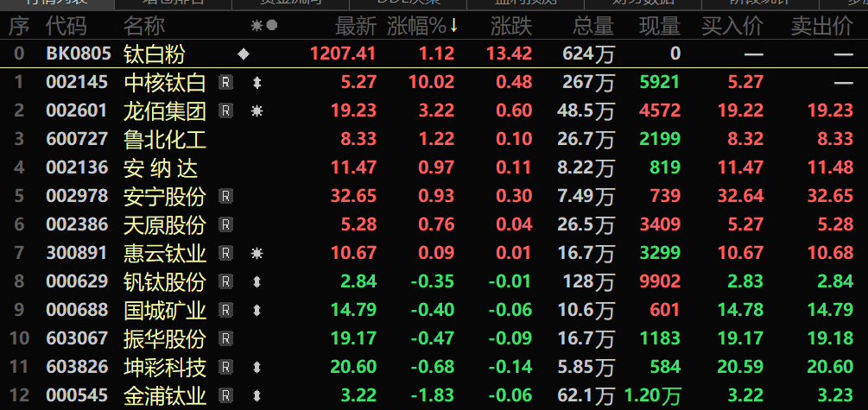Sort by the 最新 price column header

point(355,26)
